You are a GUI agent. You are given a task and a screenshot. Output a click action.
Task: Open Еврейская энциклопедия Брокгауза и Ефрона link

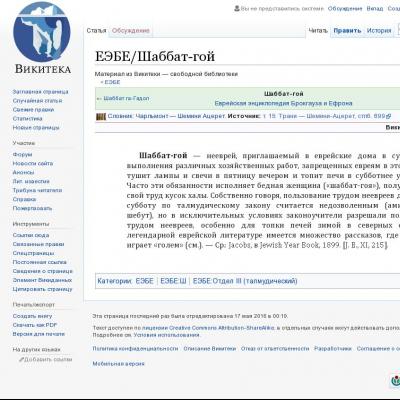tap(283, 103)
